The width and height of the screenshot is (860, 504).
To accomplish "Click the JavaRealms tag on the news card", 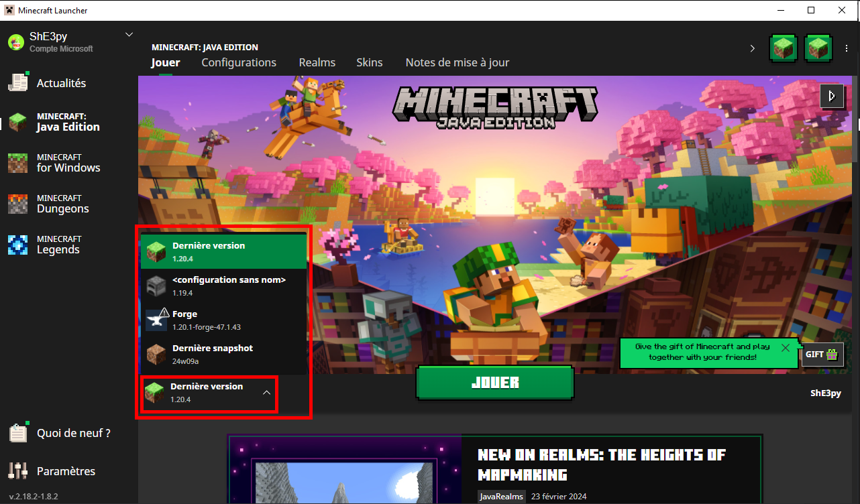I will click(x=502, y=497).
